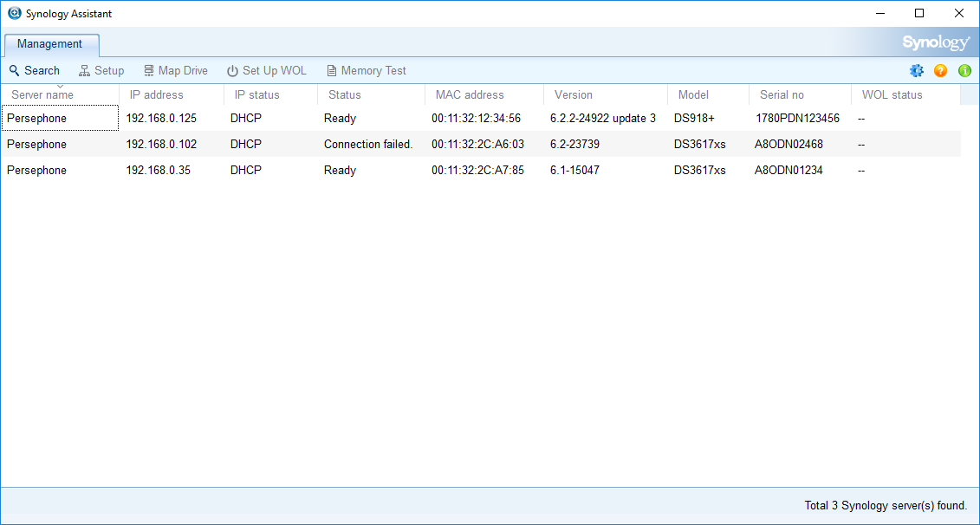Image resolution: width=980 pixels, height=525 pixels.
Task: Sort by the IP address column header
Action: point(172,95)
